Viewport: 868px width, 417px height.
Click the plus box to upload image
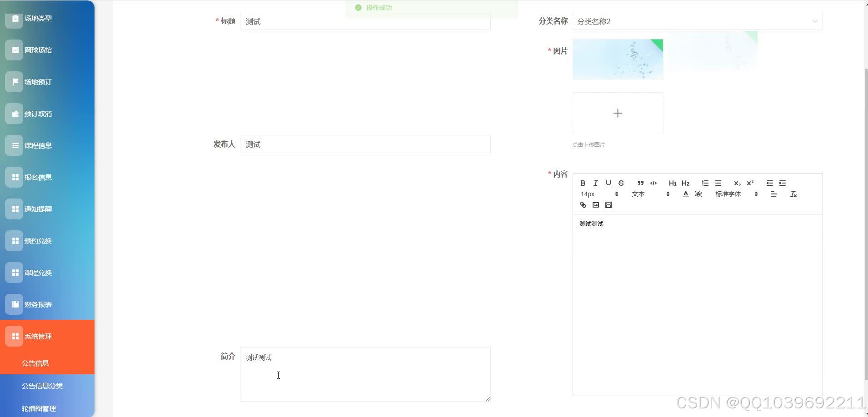click(618, 113)
